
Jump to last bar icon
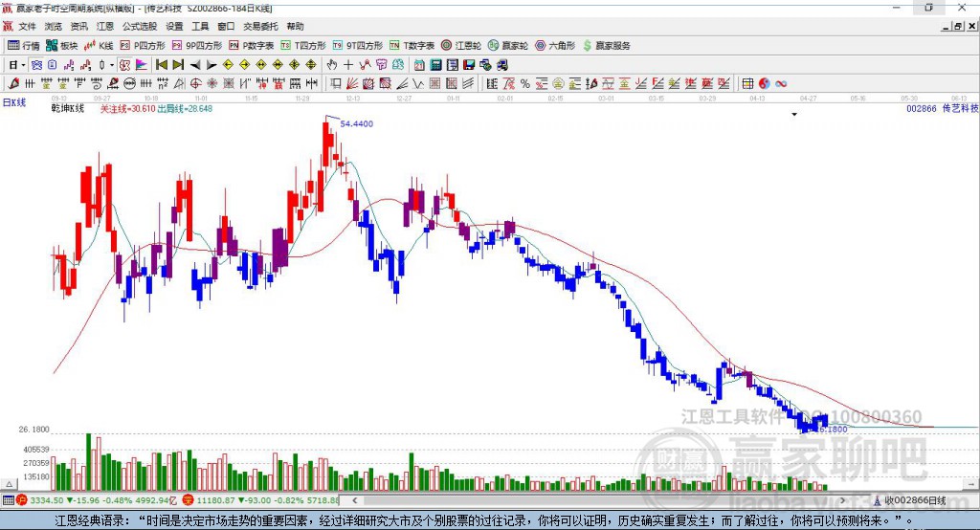point(178,65)
